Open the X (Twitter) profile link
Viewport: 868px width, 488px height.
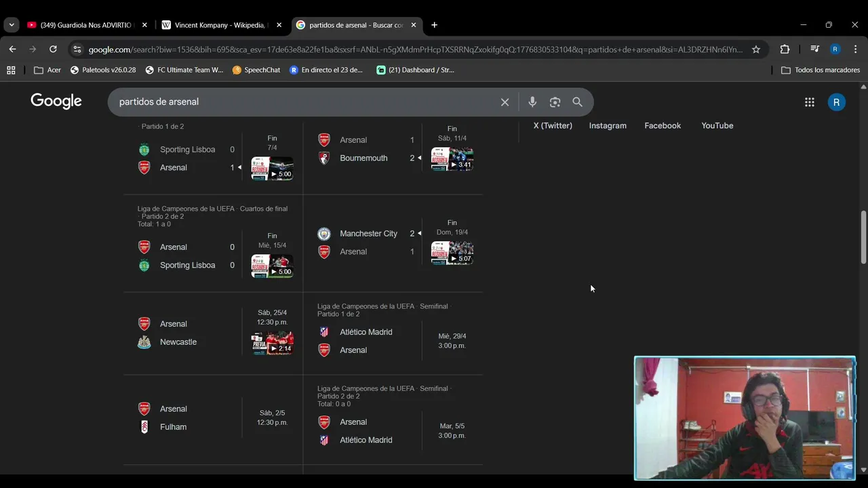(x=553, y=125)
